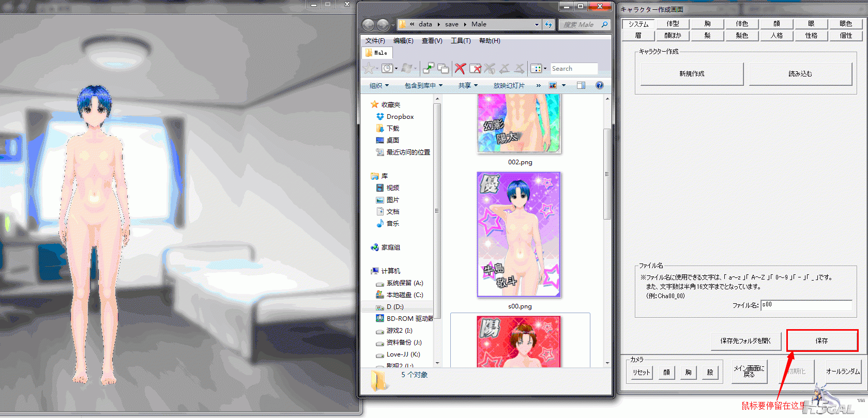
Task: Click the window-with-red-X toolbar icon
Action: point(476,68)
